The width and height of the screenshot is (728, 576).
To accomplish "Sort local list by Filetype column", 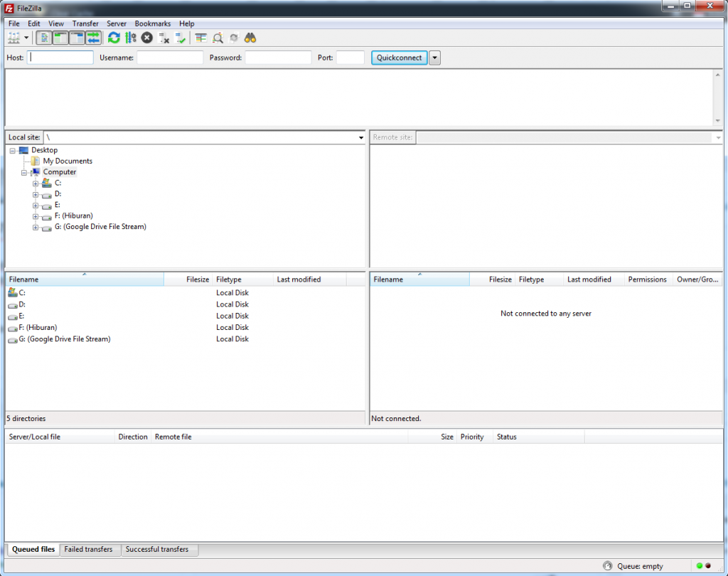I will coord(243,279).
